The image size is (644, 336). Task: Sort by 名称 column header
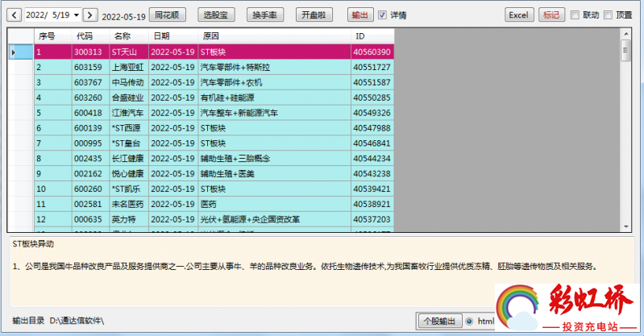(x=129, y=36)
